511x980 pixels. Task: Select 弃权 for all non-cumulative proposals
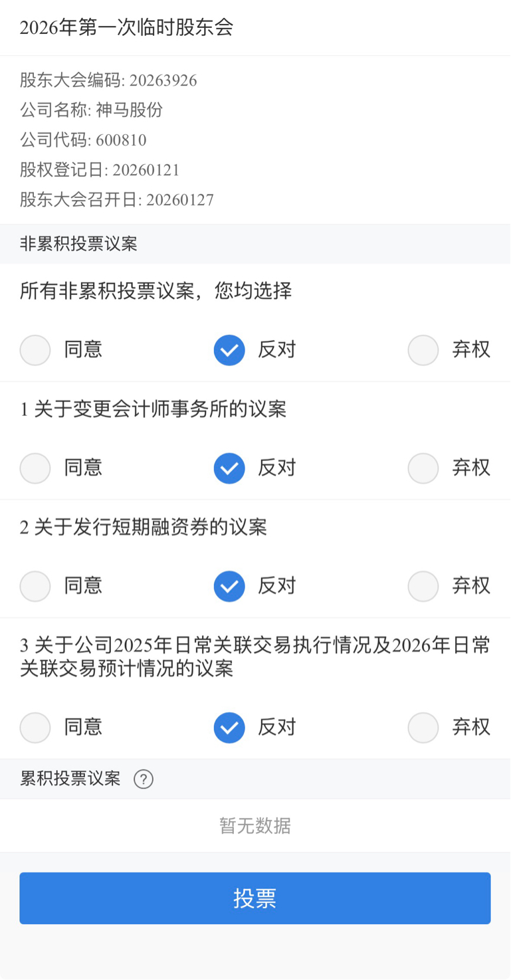point(423,350)
